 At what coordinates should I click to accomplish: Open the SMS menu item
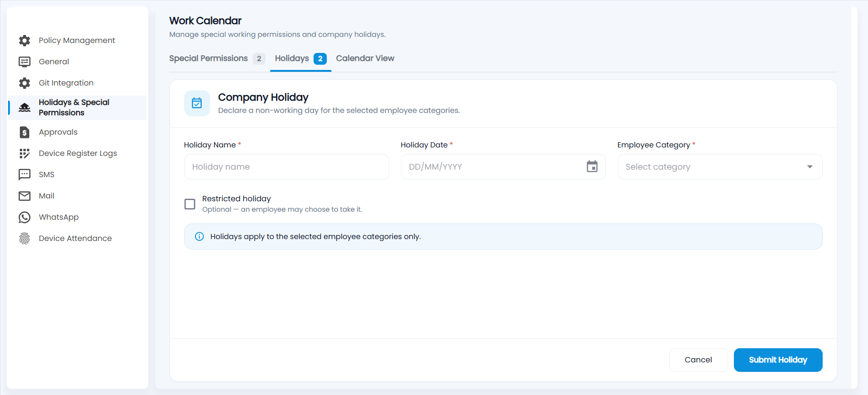[77, 175]
